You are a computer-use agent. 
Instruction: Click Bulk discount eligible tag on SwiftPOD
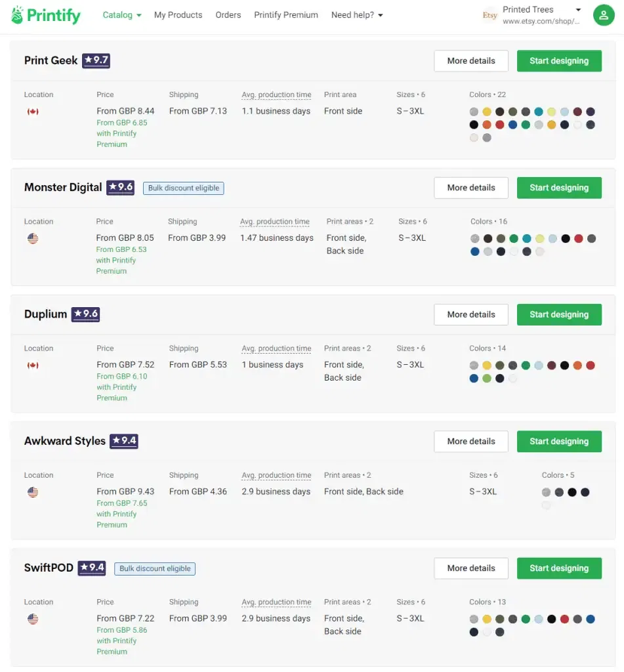156,569
